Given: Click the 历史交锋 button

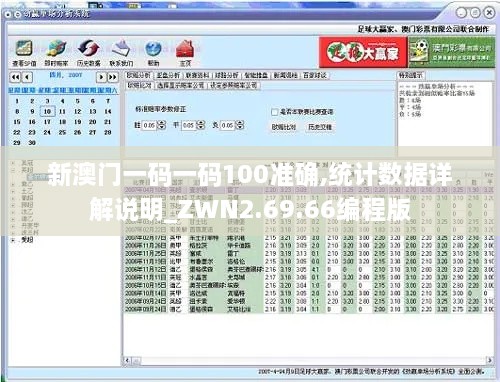Looking at the screenshot, I should point(320,127).
